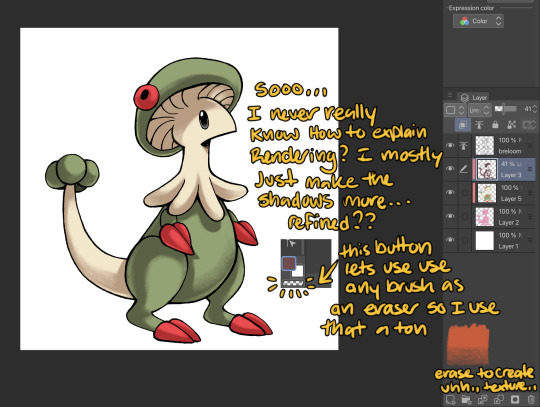Click the Layer 3 drag handle
The width and height of the screenshot is (540, 407).
pos(530,169)
